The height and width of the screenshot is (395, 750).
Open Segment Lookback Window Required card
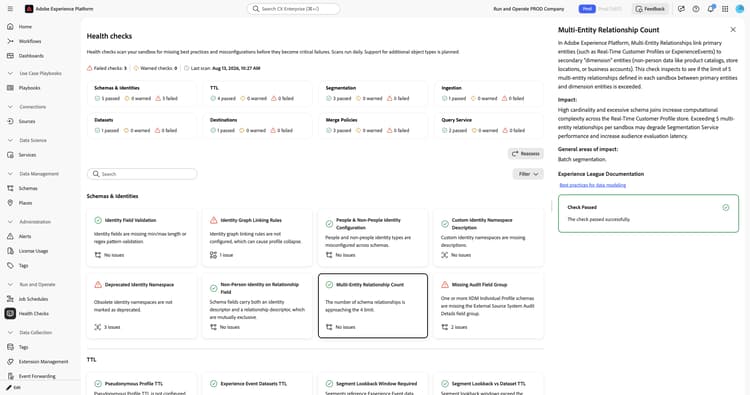(373, 384)
